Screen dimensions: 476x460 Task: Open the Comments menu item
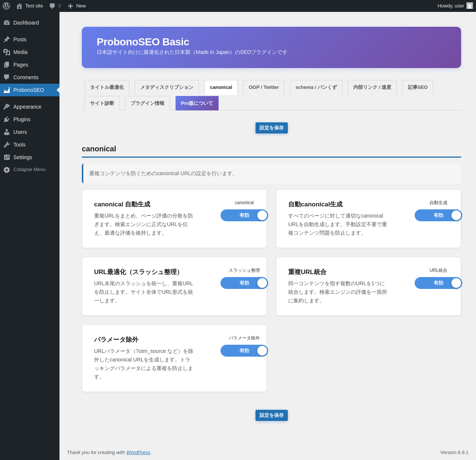[x=30, y=77]
